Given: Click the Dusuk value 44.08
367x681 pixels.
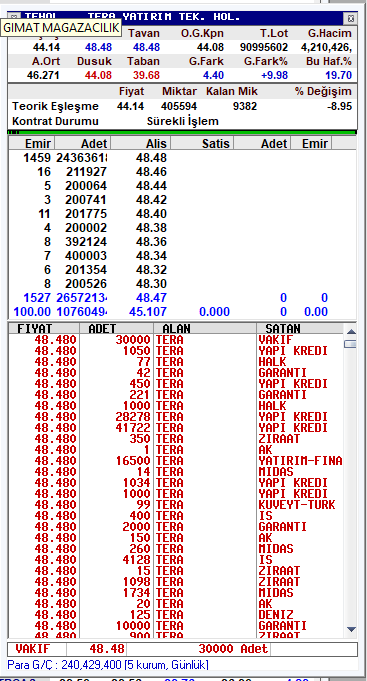Looking at the screenshot, I should click(x=98, y=75).
